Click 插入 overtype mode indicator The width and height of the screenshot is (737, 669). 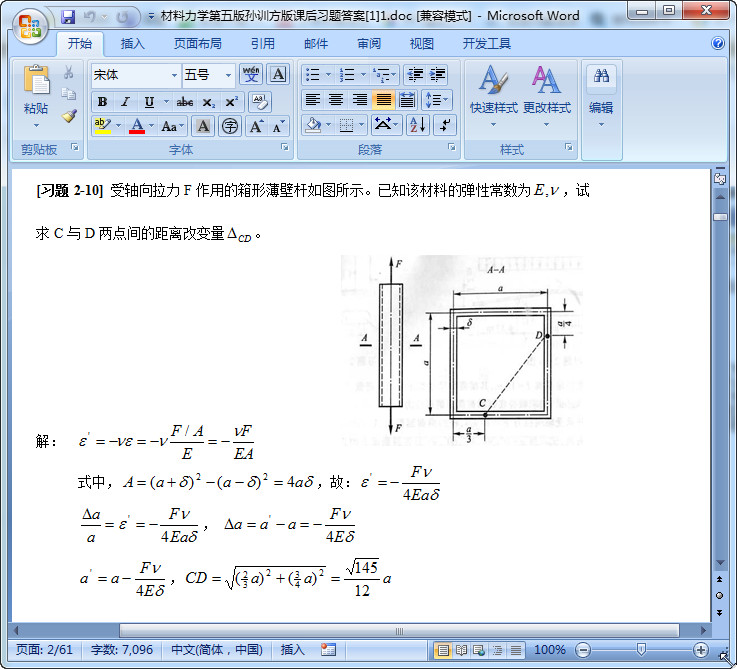292,650
